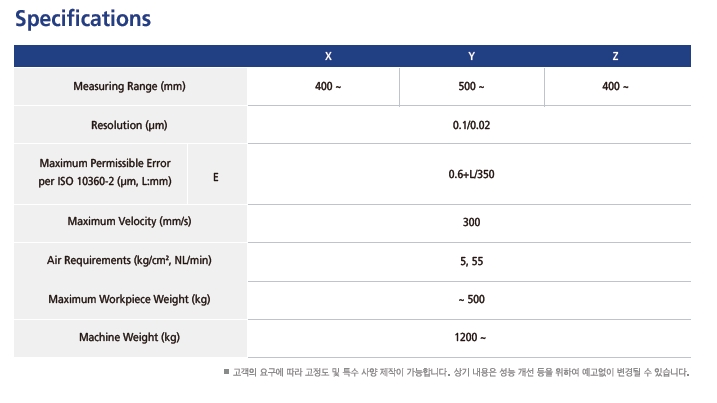This screenshot has height=403, width=717.
Task: Click the E sub-label cell
Action: (x=216, y=177)
